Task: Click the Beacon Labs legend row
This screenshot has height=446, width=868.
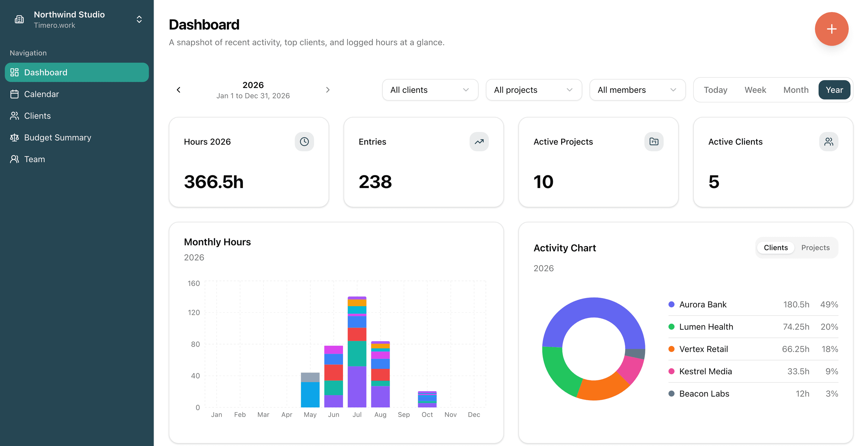Action: pyautogui.click(x=753, y=394)
